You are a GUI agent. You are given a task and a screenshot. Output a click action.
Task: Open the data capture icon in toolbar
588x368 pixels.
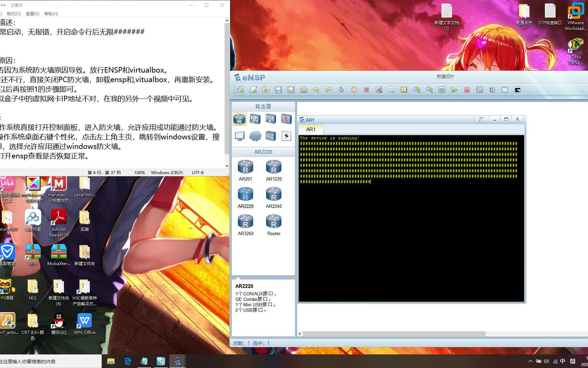[x=479, y=90]
